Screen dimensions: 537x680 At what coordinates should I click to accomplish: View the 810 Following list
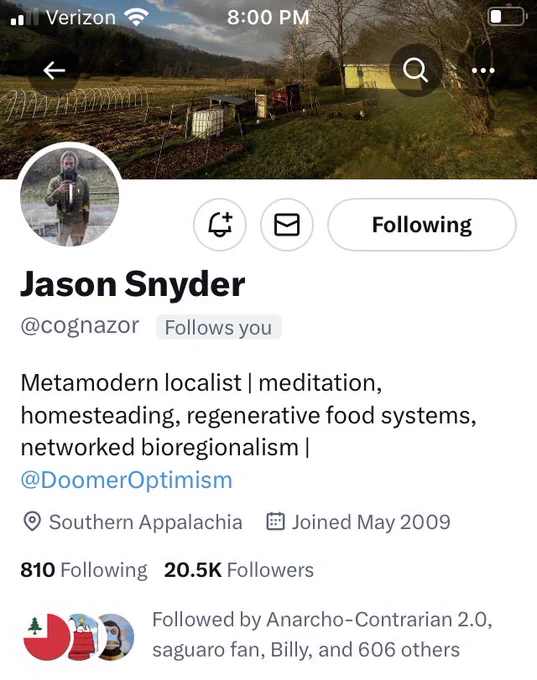84,570
